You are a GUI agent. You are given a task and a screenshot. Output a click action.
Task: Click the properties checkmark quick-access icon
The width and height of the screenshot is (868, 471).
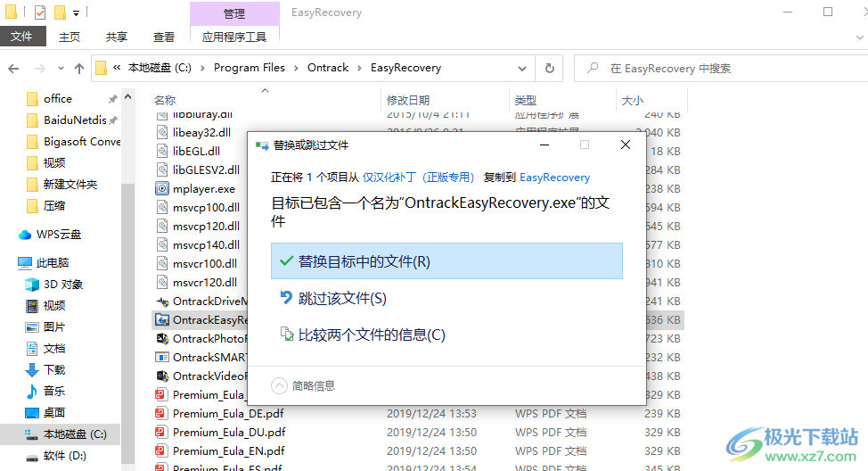click(x=40, y=12)
